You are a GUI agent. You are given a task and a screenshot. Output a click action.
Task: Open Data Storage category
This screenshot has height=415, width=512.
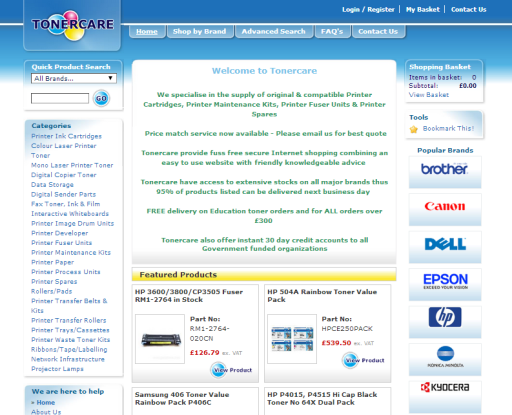52,184
